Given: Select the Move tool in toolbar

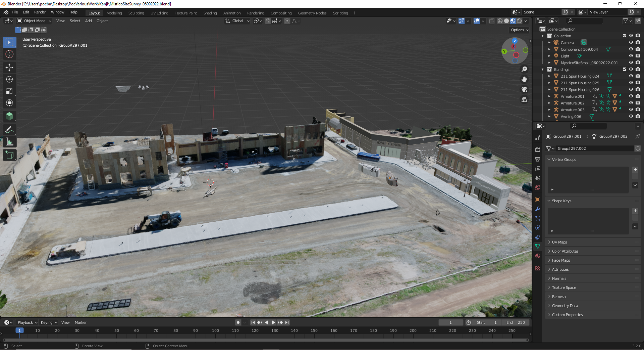Looking at the screenshot, I should (x=9, y=68).
